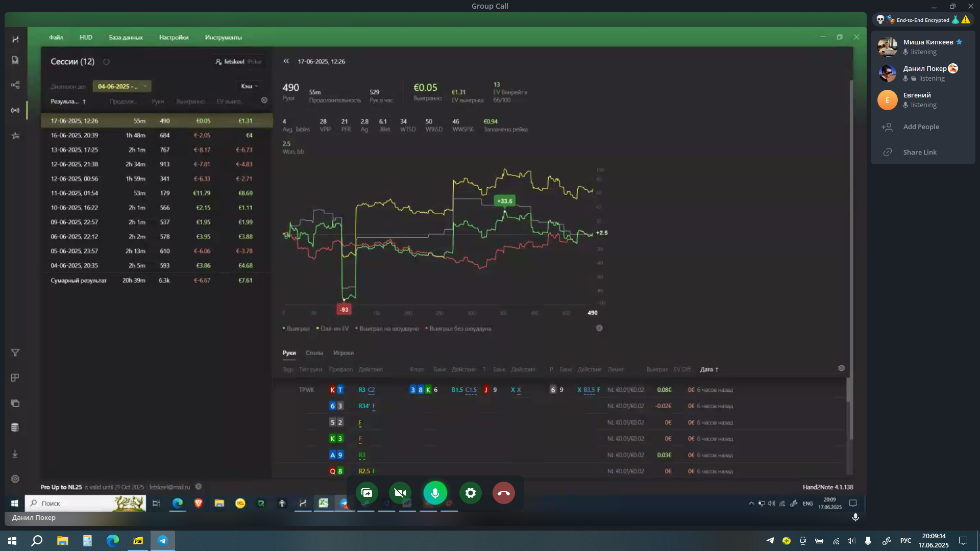Click the Add People icon
Viewport: 980px width, 551px height.
pos(887,127)
